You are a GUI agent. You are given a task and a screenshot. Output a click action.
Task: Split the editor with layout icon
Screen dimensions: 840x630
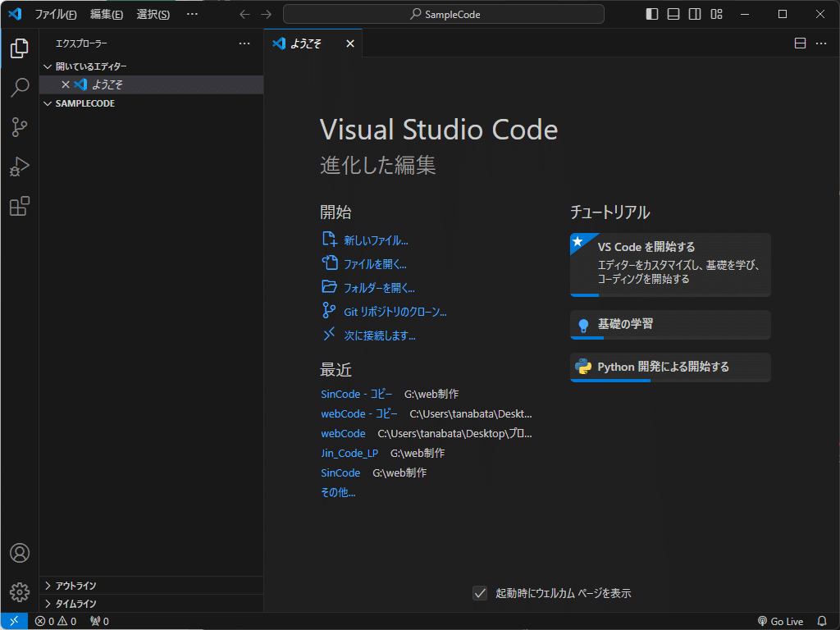coord(800,43)
